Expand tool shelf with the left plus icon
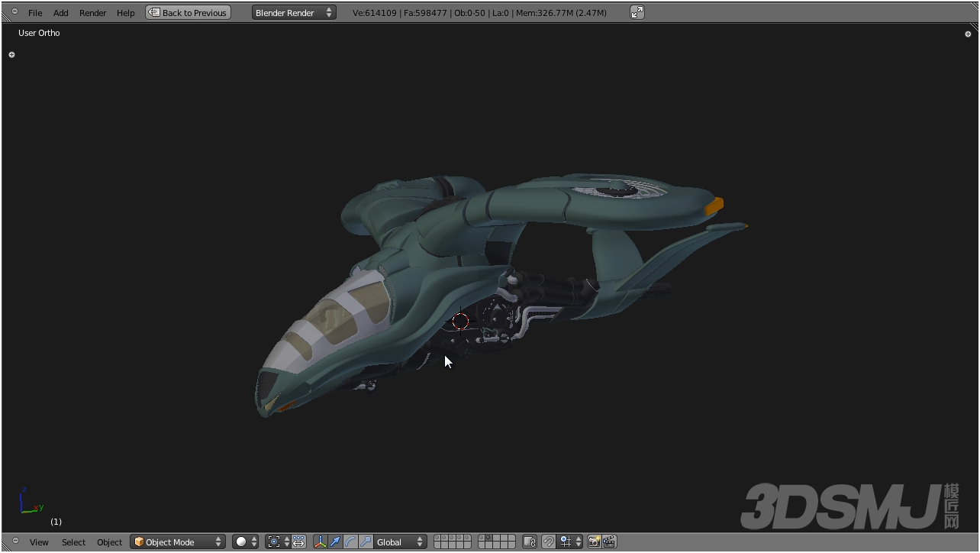Image resolution: width=980 pixels, height=553 pixels. coord(11,55)
